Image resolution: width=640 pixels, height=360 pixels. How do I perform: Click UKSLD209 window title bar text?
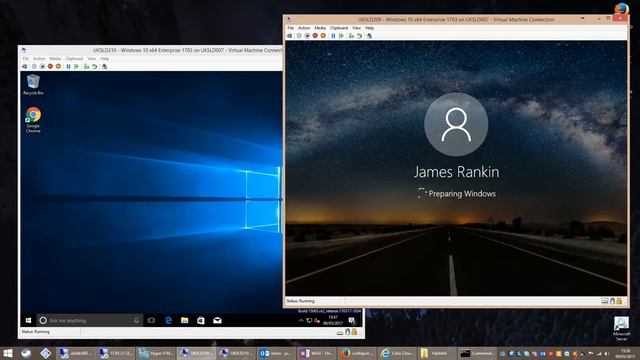coord(456,20)
